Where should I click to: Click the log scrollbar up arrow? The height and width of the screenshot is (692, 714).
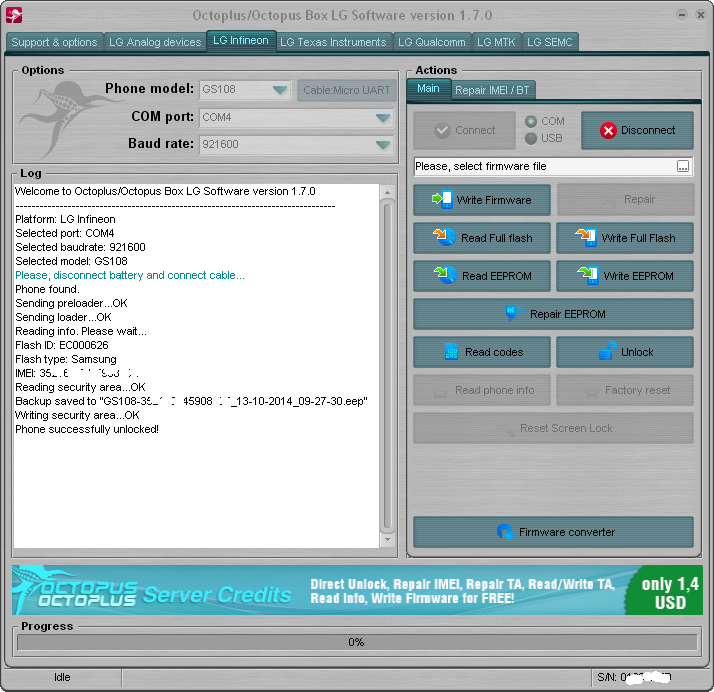[x=387, y=192]
